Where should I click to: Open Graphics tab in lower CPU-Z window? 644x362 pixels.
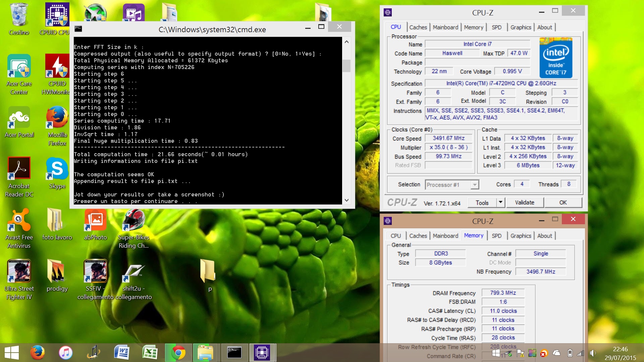click(x=521, y=236)
